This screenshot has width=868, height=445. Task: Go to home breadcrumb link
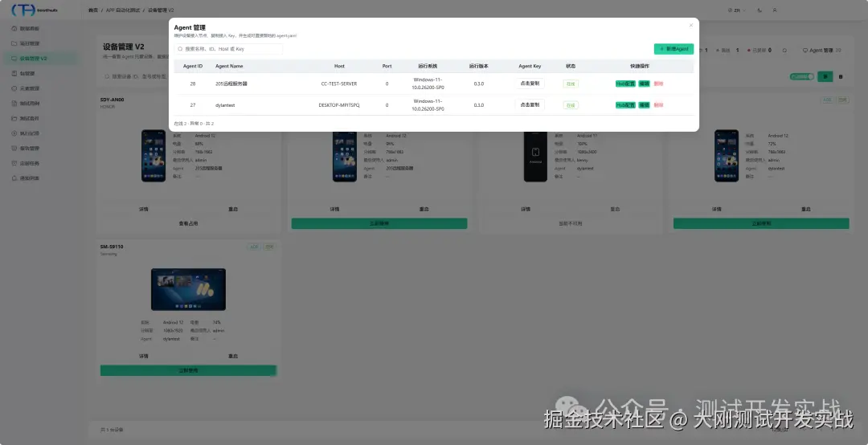(x=93, y=10)
